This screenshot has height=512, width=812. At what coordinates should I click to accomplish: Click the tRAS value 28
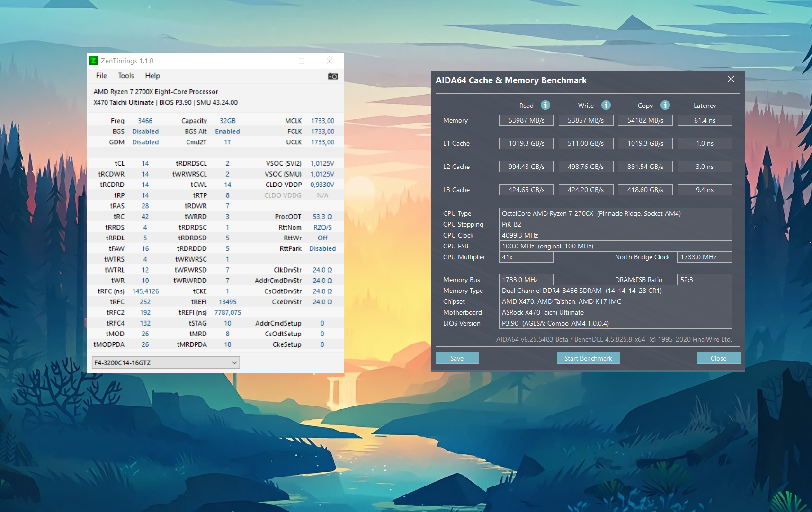pos(145,206)
